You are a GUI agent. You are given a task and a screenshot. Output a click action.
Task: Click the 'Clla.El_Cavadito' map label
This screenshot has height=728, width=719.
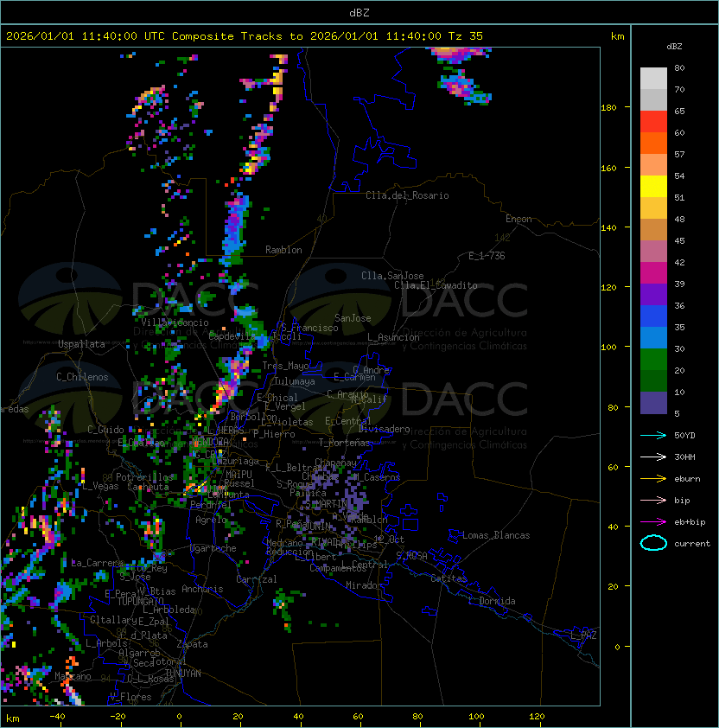click(x=436, y=285)
